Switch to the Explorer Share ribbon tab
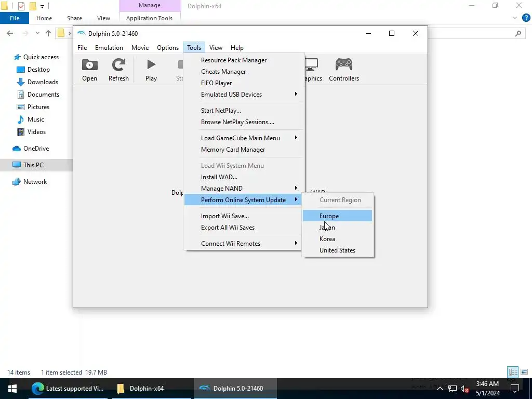 pyautogui.click(x=74, y=18)
